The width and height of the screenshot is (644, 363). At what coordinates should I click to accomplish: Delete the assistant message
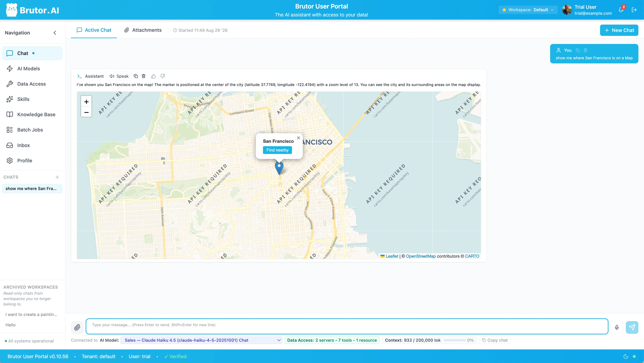click(x=144, y=76)
